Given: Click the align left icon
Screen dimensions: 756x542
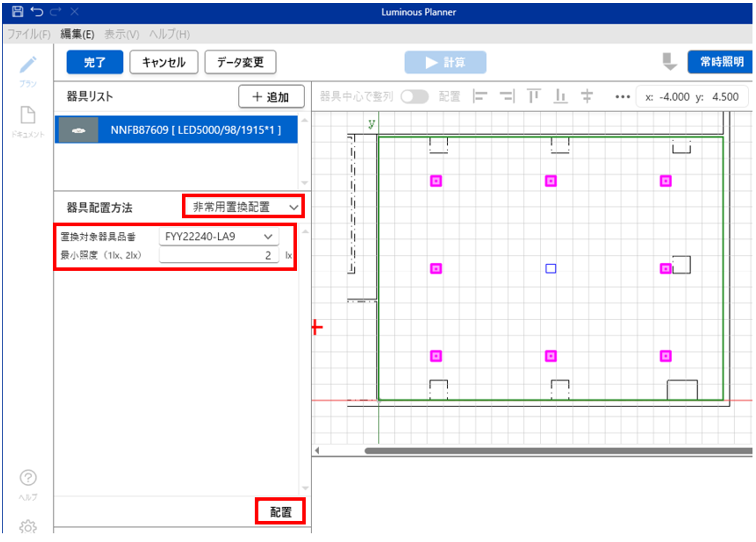Looking at the screenshot, I should [479, 97].
